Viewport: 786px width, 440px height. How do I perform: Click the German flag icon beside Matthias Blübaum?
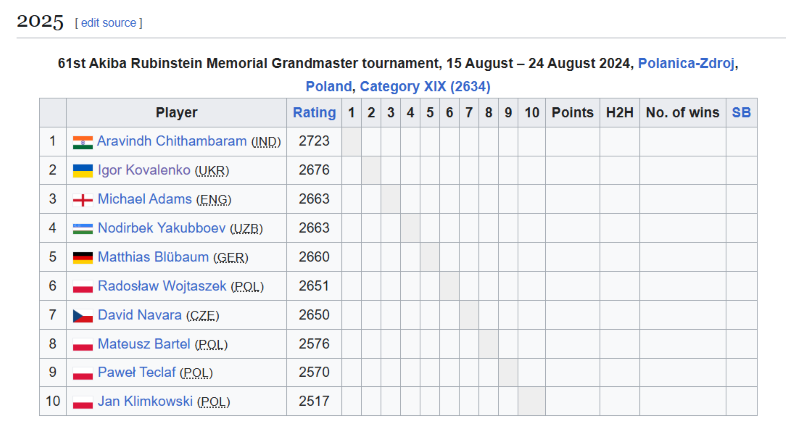click(x=83, y=258)
